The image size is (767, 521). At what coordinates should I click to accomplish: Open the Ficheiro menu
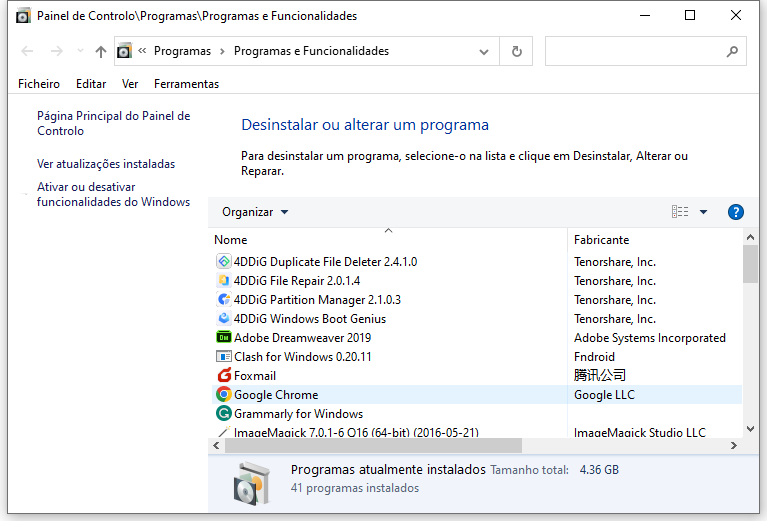coord(39,84)
